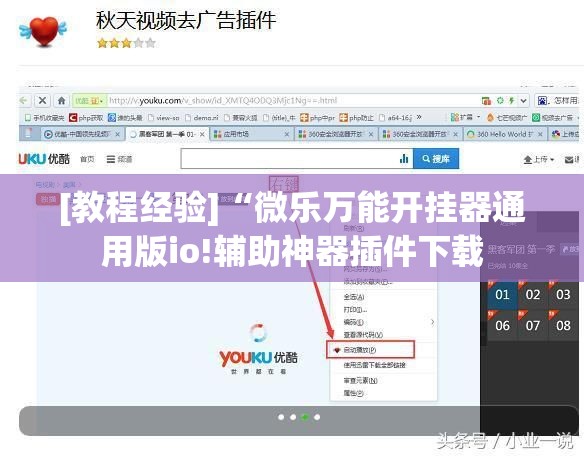Click the stop loading X button
The image size is (584, 456).
coord(42,100)
